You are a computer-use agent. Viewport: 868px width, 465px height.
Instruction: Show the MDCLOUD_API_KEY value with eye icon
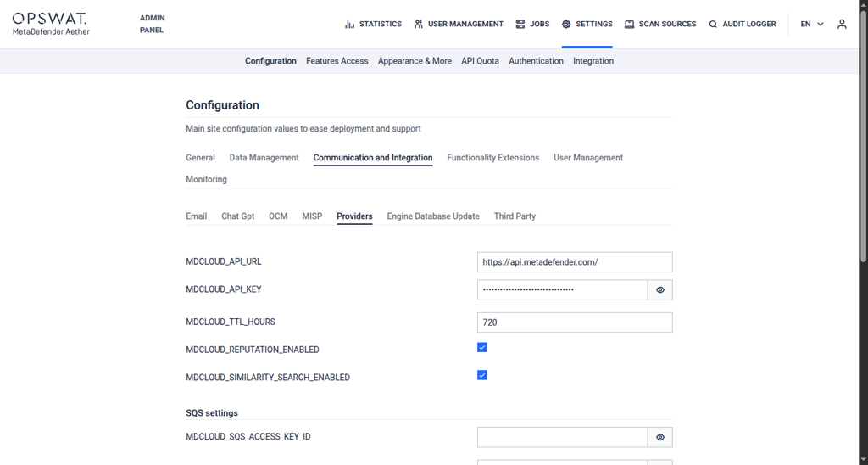(660, 290)
